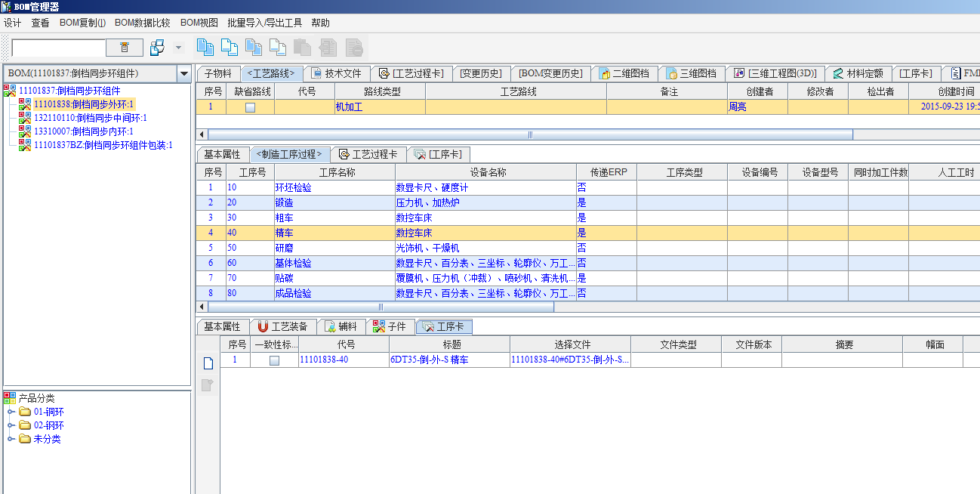The image size is (980, 494).
Task: Open the BOM(11101837) combo box dropdown
Action: click(x=183, y=73)
